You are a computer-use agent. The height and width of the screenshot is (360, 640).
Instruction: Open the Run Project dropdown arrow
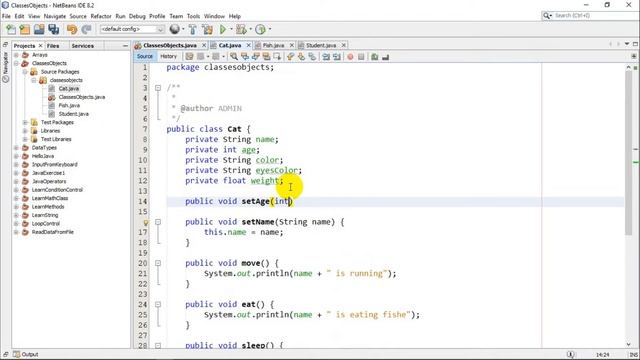[231, 29]
